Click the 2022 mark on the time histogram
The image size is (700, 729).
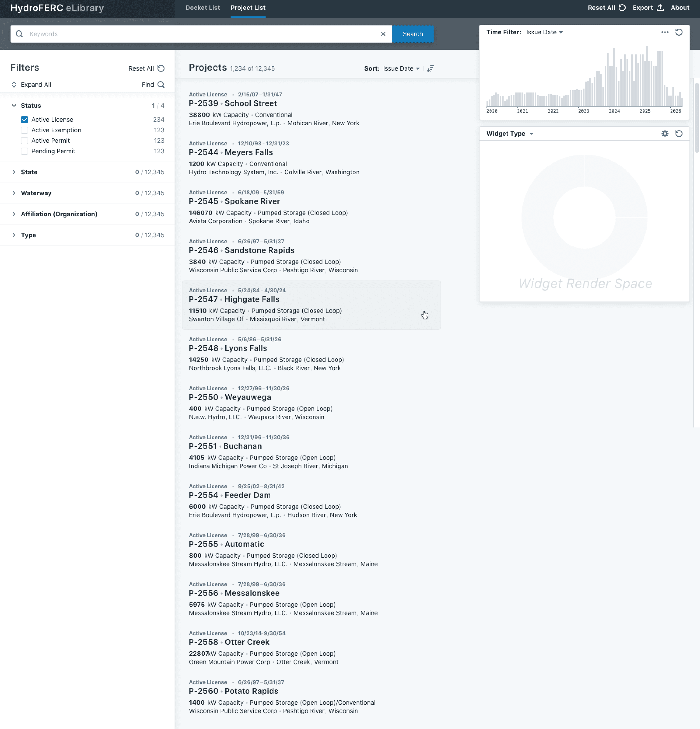click(553, 111)
